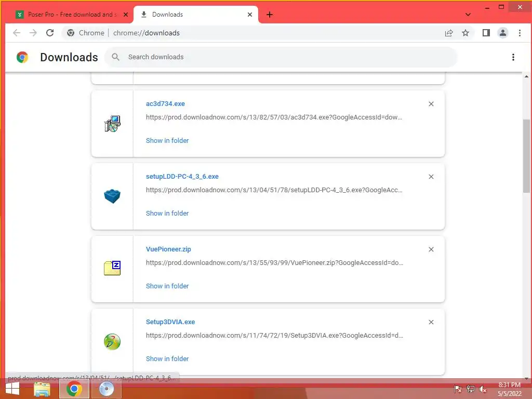Open Chrome's three-dot main menu
Viewport: 532px width, 399px height.
click(x=520, y=33)
